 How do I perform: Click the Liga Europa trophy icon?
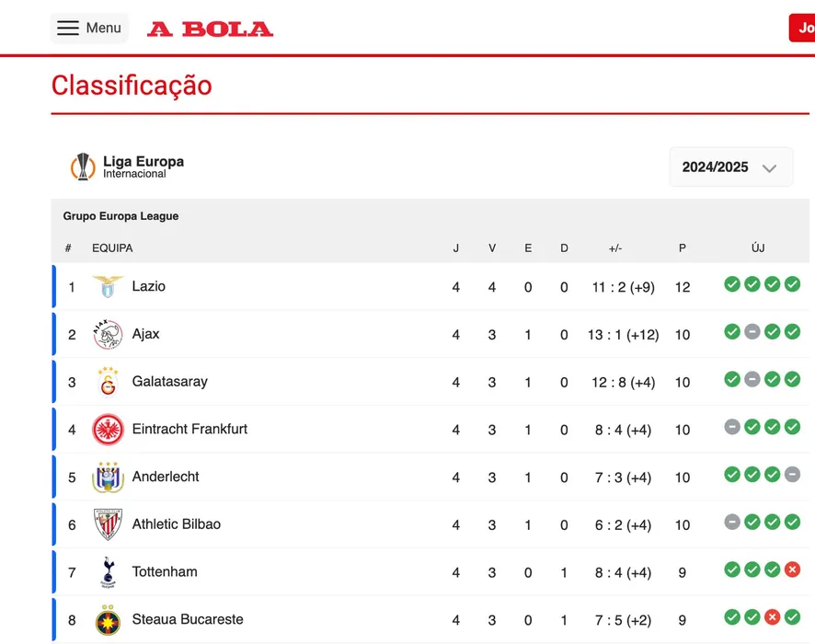point(83,167)
